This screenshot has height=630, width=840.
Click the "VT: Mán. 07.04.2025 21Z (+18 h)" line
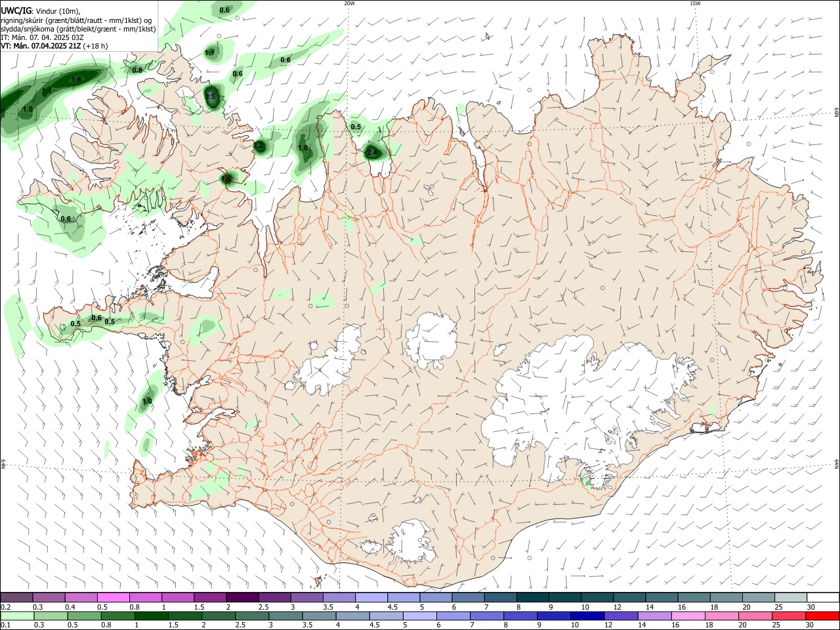[54, 46]
